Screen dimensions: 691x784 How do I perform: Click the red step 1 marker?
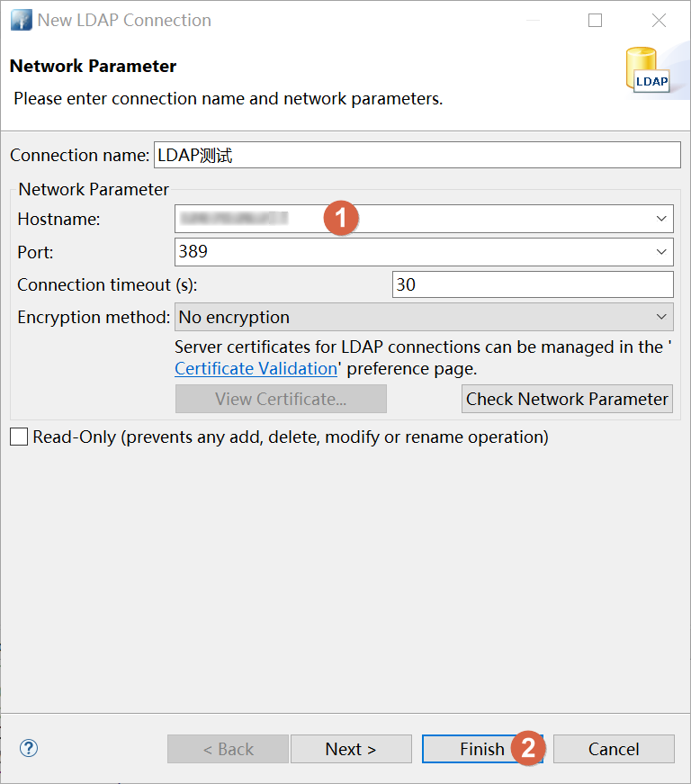coord(341,218)
